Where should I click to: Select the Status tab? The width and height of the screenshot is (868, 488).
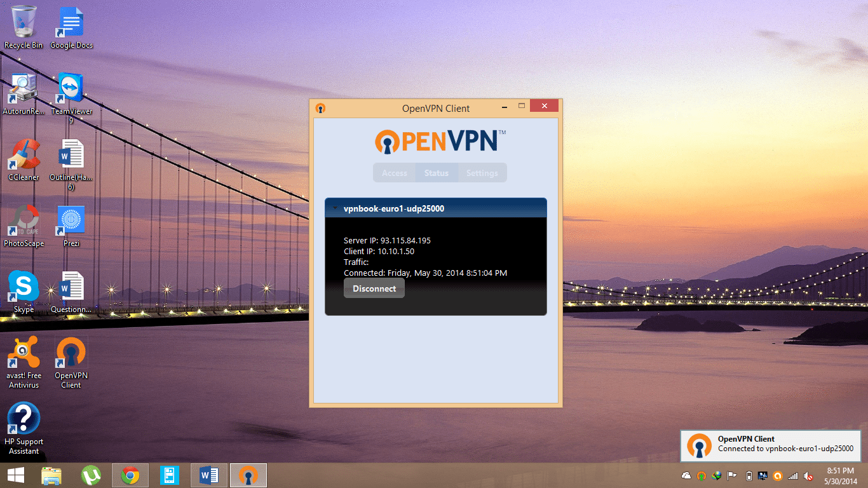(437, 173)
